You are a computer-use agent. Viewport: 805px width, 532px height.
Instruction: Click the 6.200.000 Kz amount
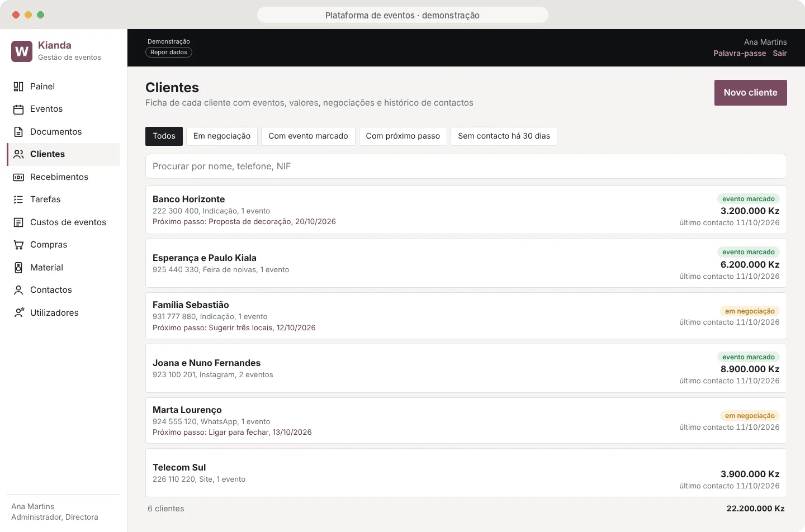tap(750, 265)
